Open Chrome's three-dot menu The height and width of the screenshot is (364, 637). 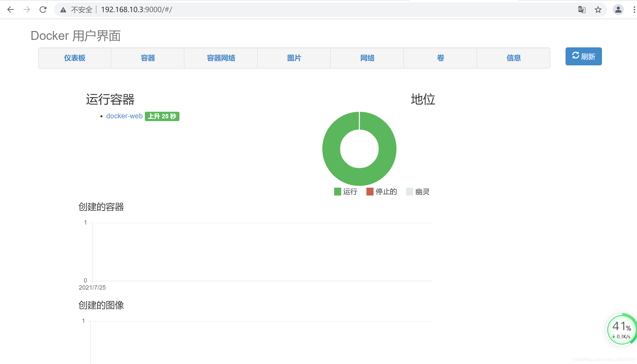(634, 10)
